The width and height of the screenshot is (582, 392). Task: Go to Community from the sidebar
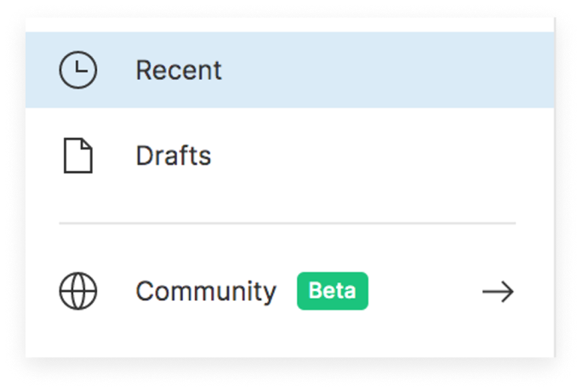290,291
